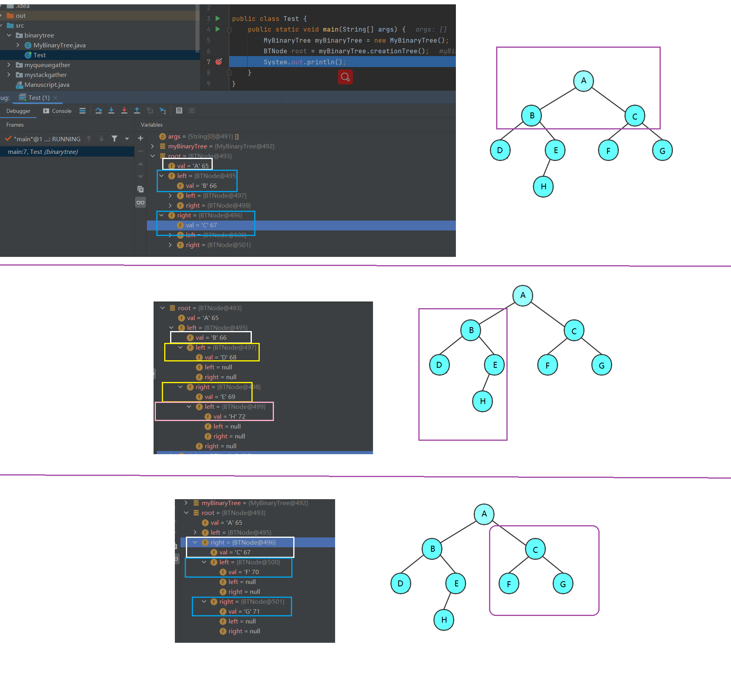This screenshot has width=731, height=700.
Task: Click the fold marker on line 4
Action: pos(229,30)
